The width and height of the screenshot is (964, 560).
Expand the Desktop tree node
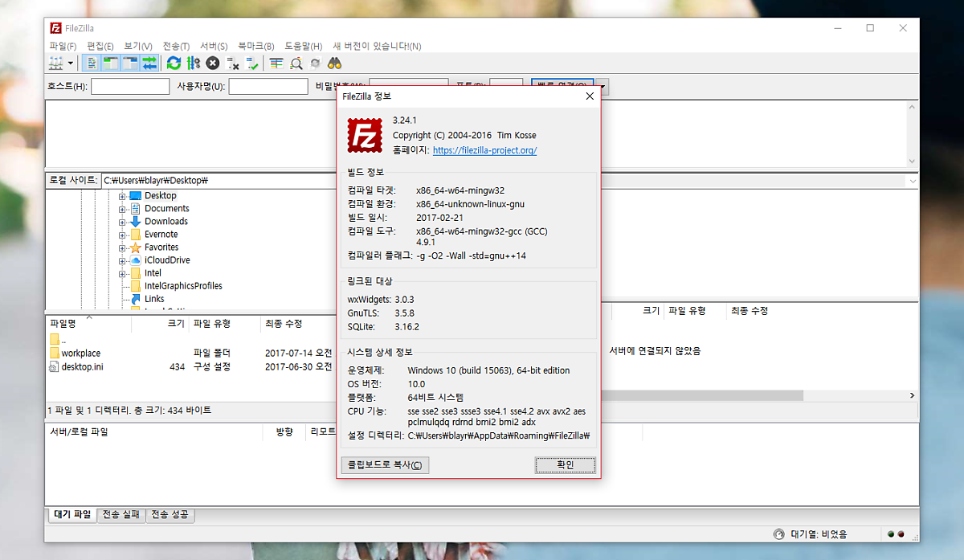click(x=122, y=196)
